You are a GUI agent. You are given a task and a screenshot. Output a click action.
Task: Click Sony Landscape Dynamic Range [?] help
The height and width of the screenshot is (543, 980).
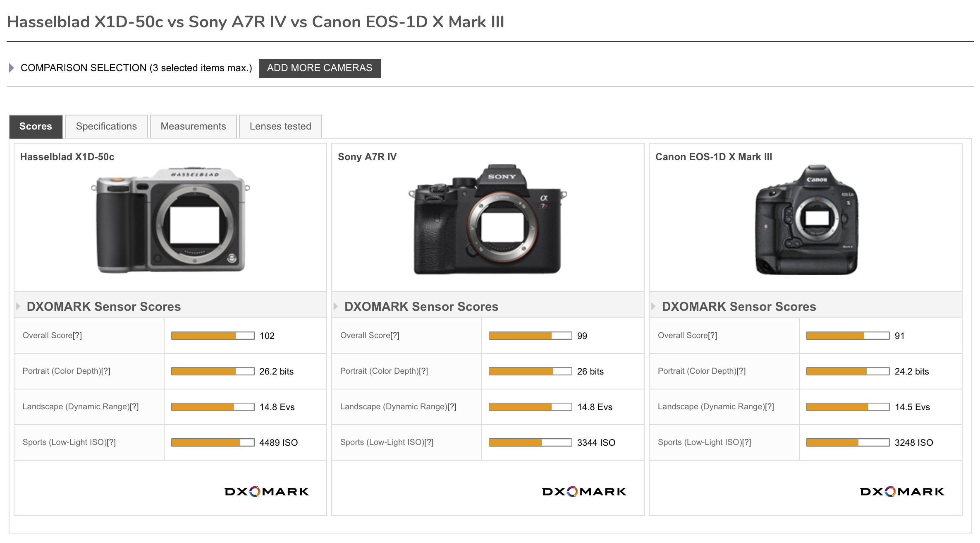452,407
